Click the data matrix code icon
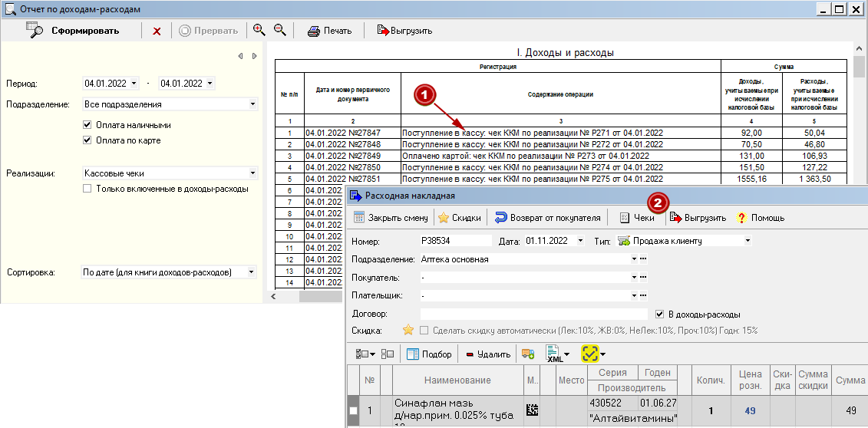The width and height of the screenshot is (868, 428). click(x=532, y=410)
